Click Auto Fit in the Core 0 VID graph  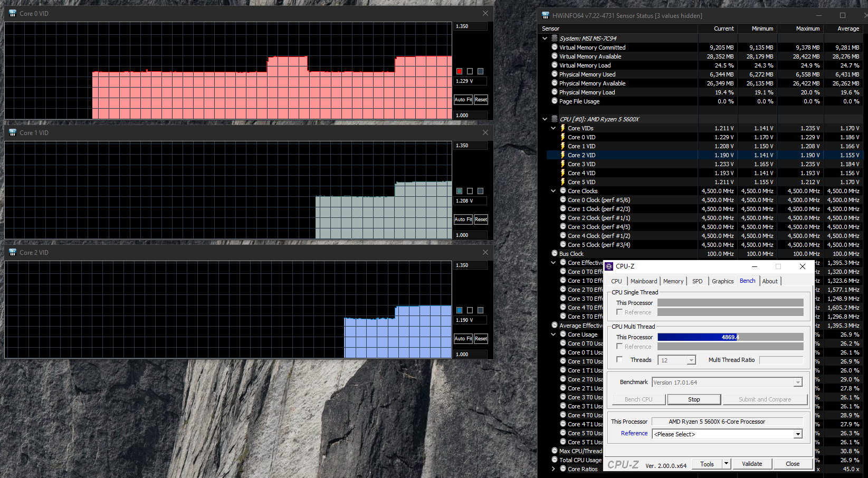463,100
